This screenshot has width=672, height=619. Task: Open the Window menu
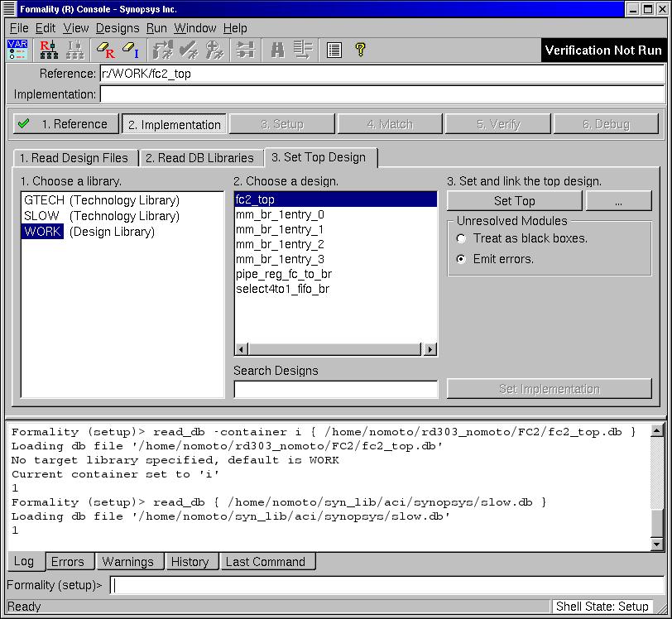[x=195, y=28]
